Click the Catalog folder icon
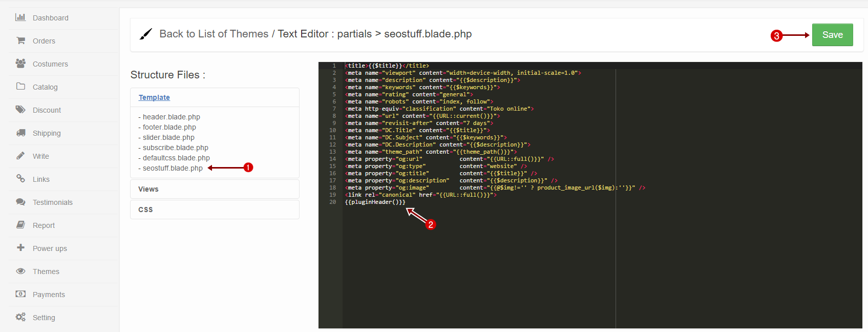Screen dimensions: 868x332 point(20,86)
